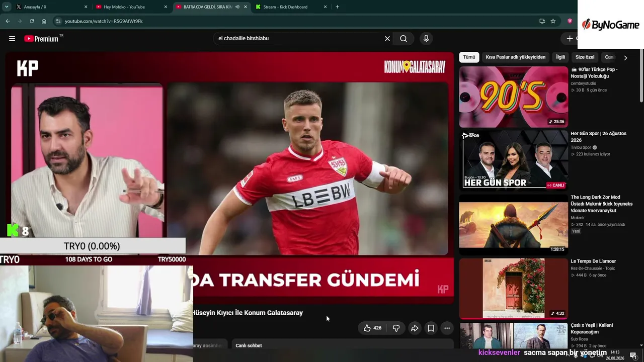
Task: Show more filter chips with right chevron
Action: point(625,58)
